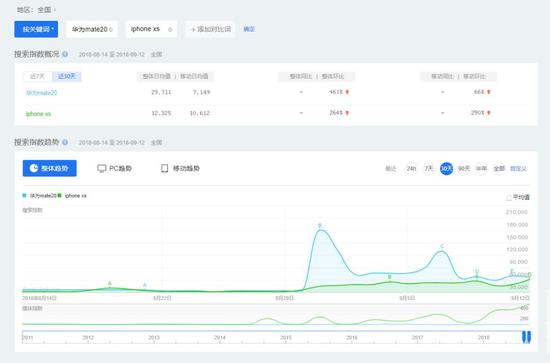The image size is (550, 363).
Task: Open the 自定义 custom range link
Action: coord(518,169)
